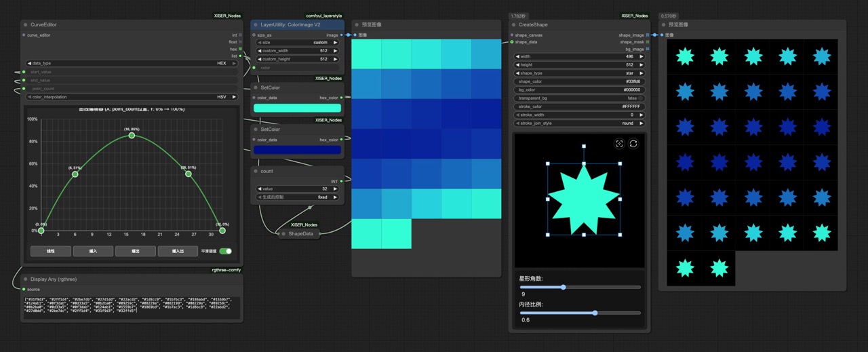Collapse the navy SetColor node title dot

click(x=256, y=130)
